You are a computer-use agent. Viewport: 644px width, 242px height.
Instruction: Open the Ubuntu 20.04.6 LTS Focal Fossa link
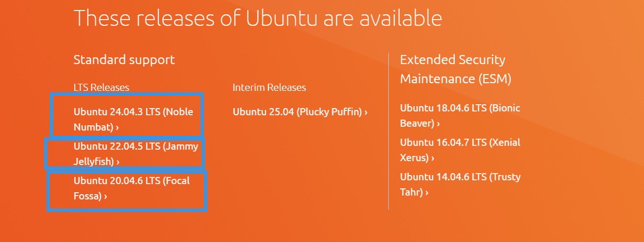(x=132, y=188)
